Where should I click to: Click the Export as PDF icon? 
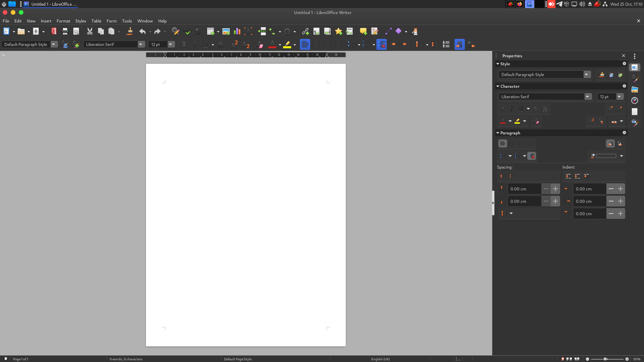[54, 32]
